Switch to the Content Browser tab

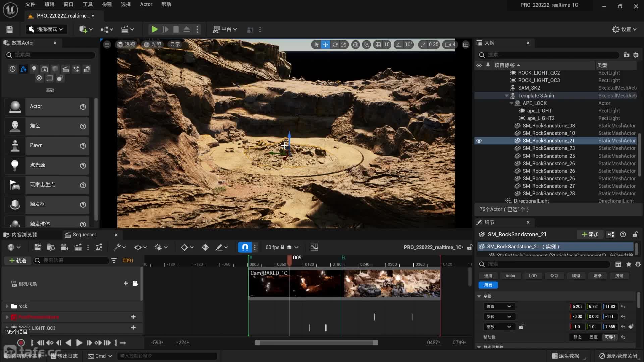tap(21, 235)
